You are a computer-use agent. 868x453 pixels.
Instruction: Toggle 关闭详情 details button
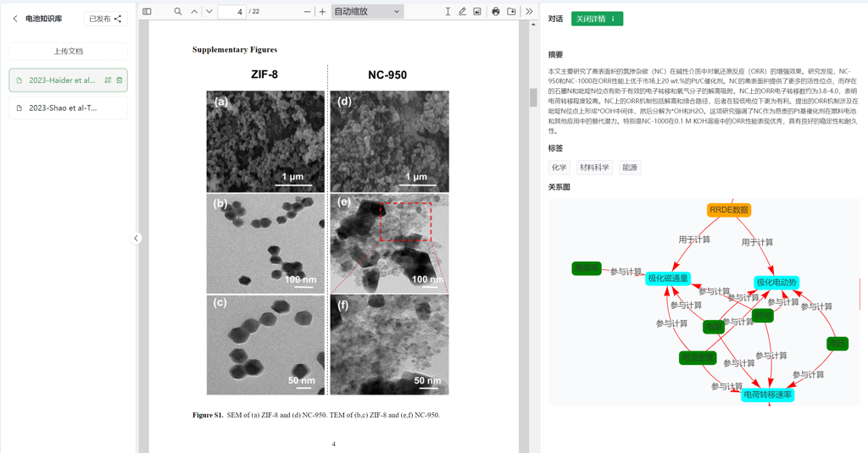[597, 19]
